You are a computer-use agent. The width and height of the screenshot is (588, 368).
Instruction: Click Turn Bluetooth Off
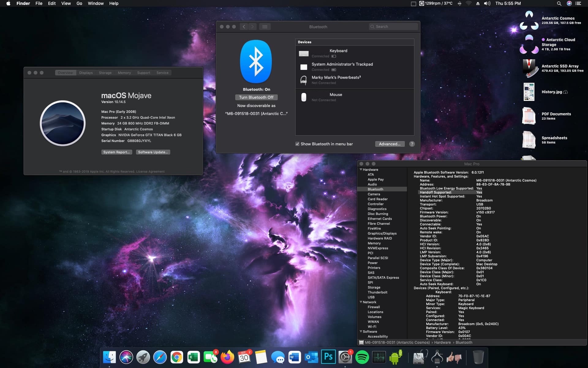click(256, 97)
